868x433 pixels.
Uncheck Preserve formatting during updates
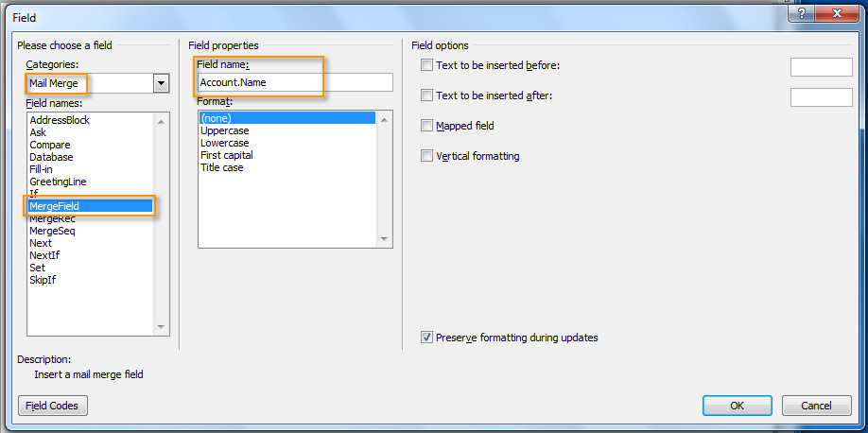(426, 338)
